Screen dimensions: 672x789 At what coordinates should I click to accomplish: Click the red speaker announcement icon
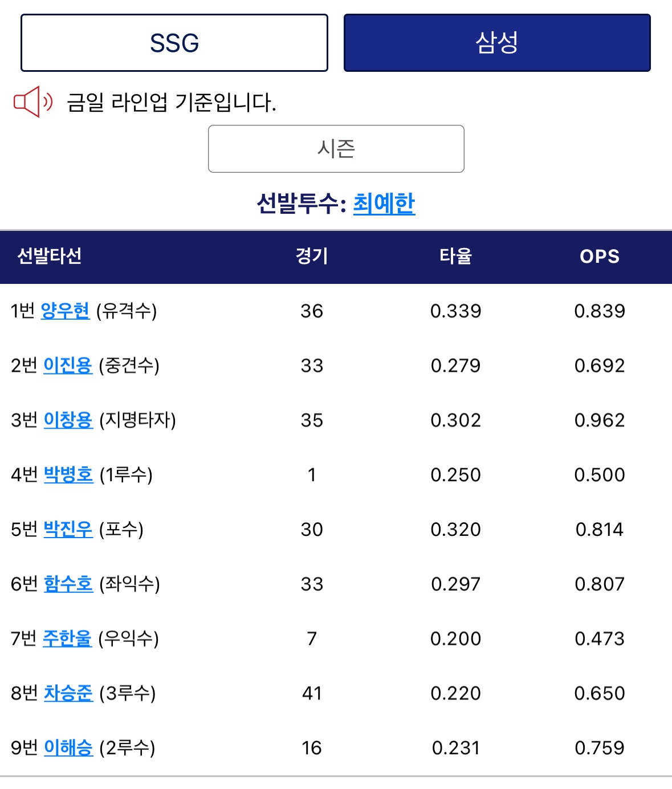pos(33,102)
